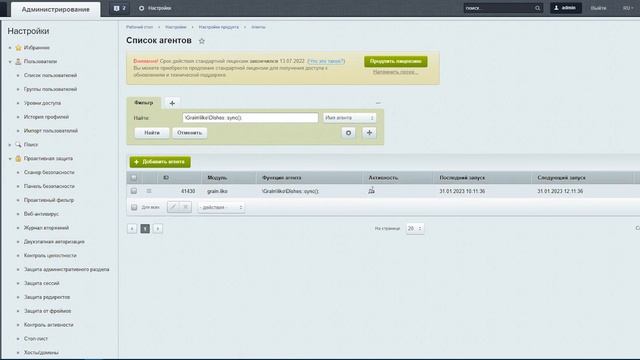Image resolution: width=640 pixels, height=360 pixels.
Task: Click the Избранное star icon in sidebar
Action: [18, 48]
